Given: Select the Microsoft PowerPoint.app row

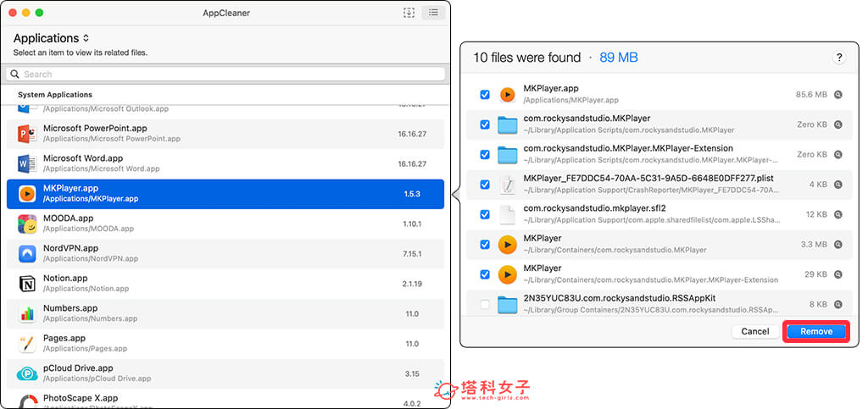Looking at the screenshot, I should click(x=225, y=134).
